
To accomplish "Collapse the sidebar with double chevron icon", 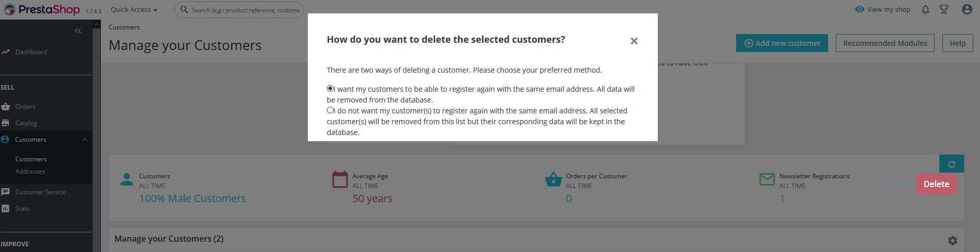I will 78,31.
